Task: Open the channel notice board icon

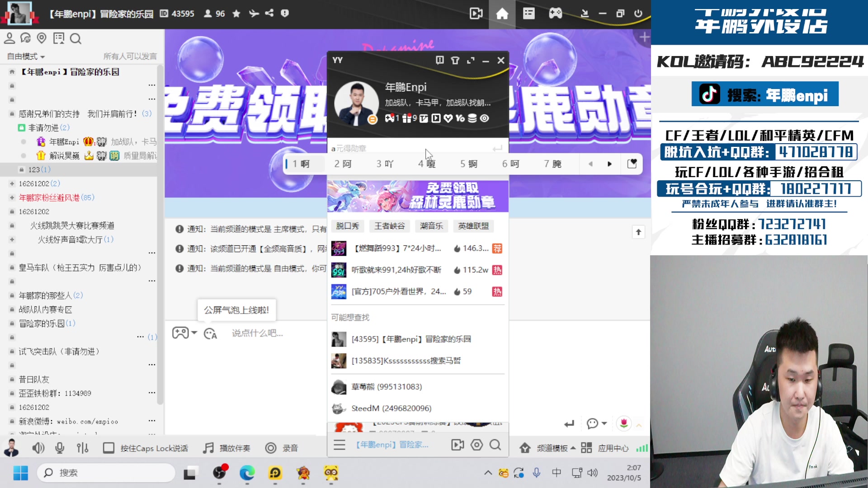Action: click(x=59, y=38)
